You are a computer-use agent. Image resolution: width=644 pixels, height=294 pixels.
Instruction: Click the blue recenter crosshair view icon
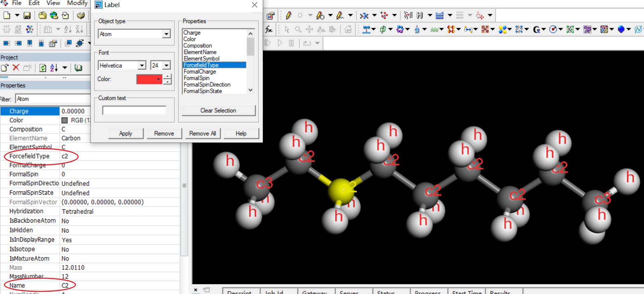80,43
